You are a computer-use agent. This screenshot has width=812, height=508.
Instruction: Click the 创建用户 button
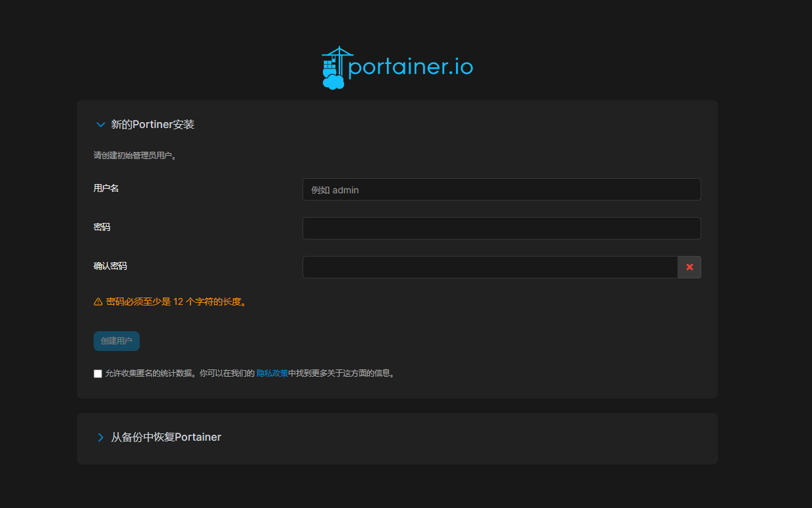(117, 341)
